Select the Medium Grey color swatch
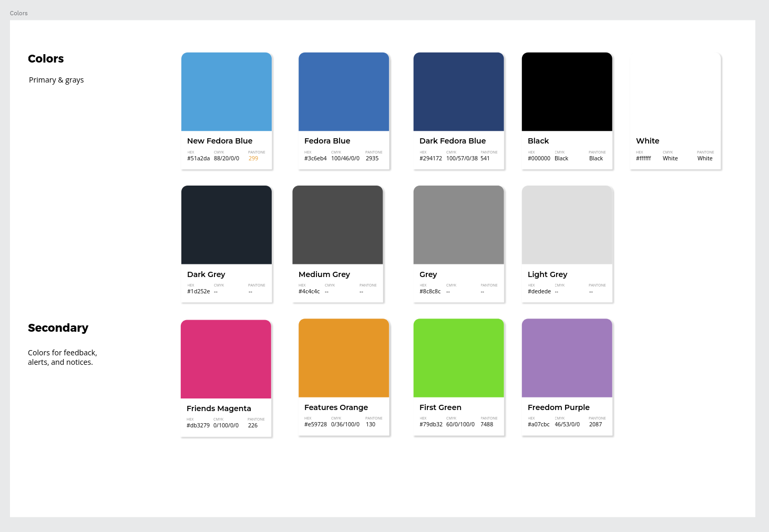Viewport: 769px width, 532px height. point(337,225)
